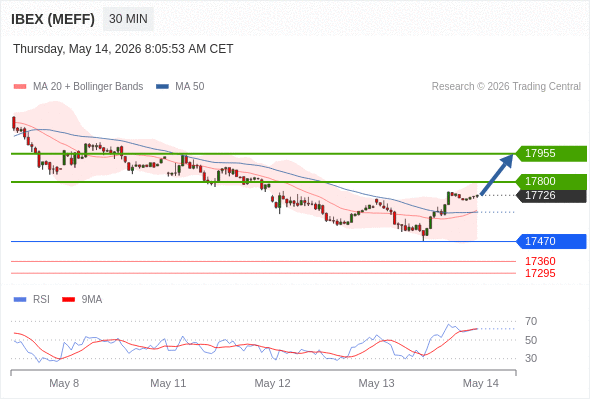Select the May 14 date marker
This screenshot has height=400, width=590.
[x=481, y=383]
